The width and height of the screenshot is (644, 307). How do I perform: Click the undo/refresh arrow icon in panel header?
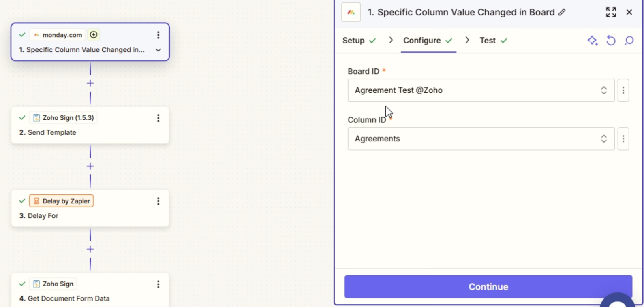click(611, 41)
